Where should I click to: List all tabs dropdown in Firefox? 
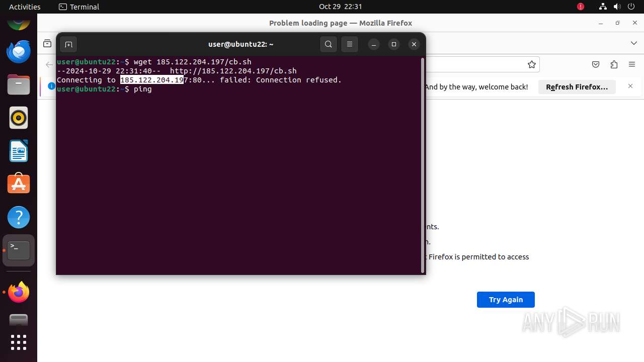[x=634, y=43]
